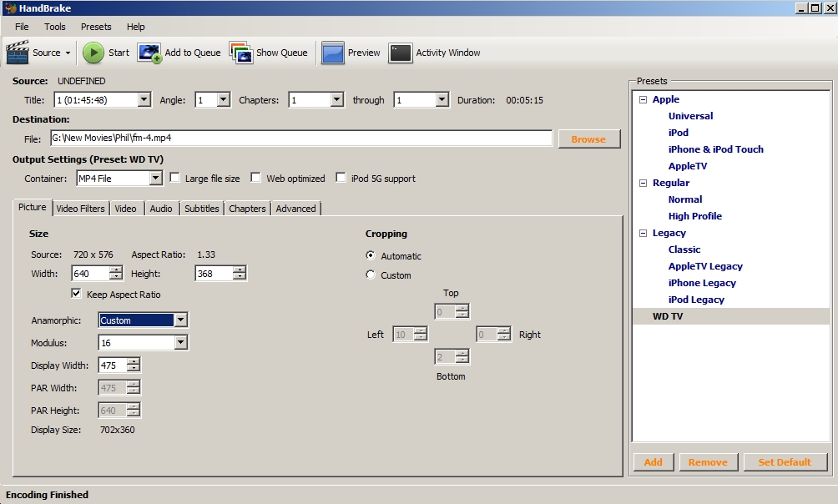Select Automatic cropping radio button

371,255
